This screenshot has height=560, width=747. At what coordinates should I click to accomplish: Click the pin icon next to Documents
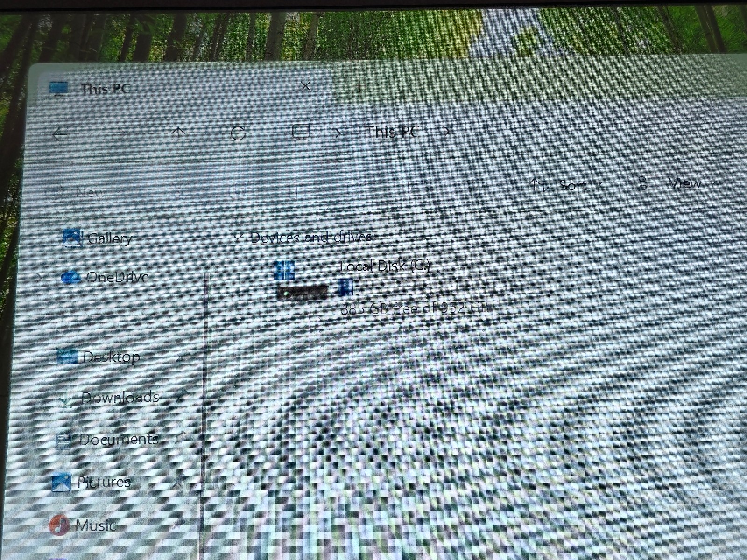[180, 438]
